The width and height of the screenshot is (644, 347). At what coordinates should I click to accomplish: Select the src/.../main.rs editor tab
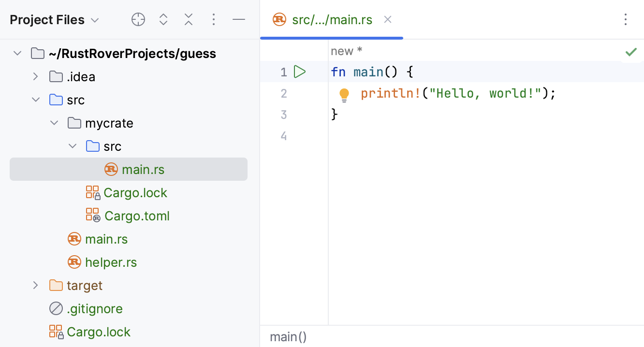(332, 20)
